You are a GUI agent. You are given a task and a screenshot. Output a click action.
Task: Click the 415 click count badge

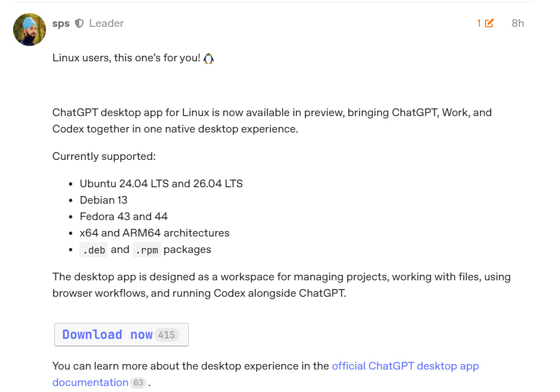coord(167,335)
